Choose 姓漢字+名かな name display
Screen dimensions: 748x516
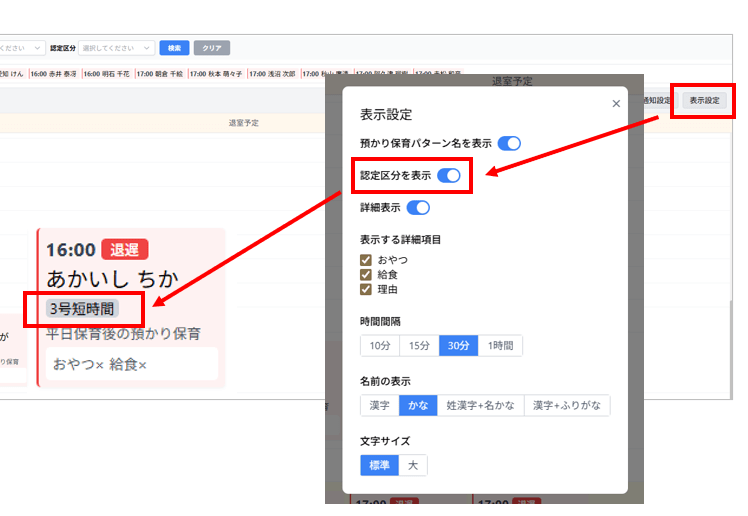point(480,406)
